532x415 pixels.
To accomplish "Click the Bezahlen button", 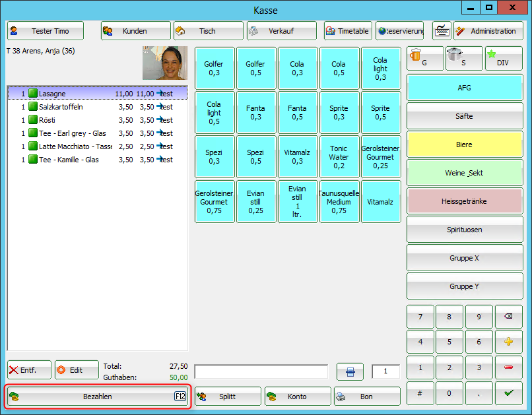I will [x=98, y=397].
